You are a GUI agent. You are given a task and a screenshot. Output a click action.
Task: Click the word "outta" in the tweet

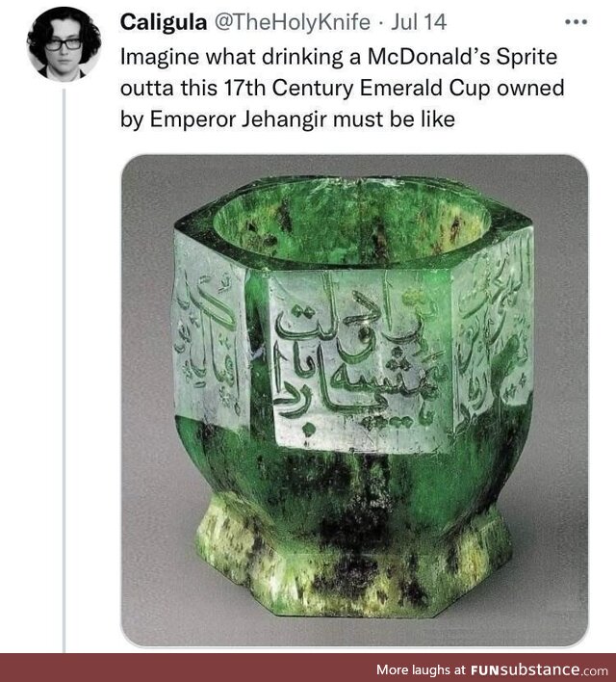(x=146, y=90)
